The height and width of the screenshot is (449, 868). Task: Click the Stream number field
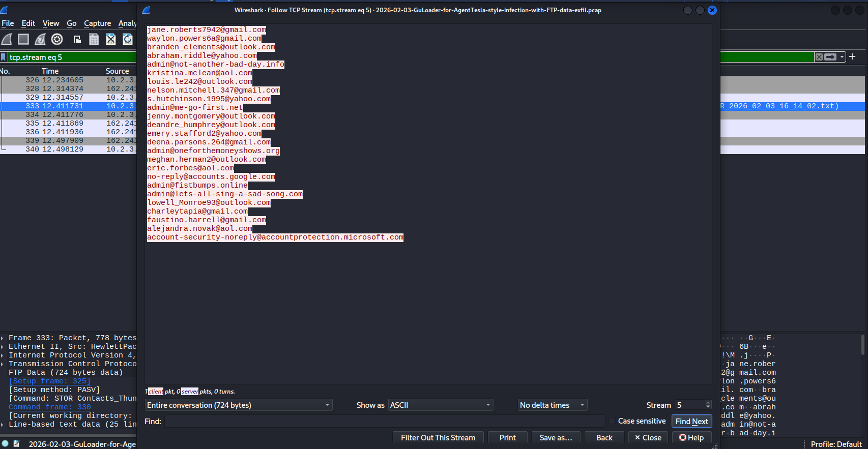[x=690, y=405]
